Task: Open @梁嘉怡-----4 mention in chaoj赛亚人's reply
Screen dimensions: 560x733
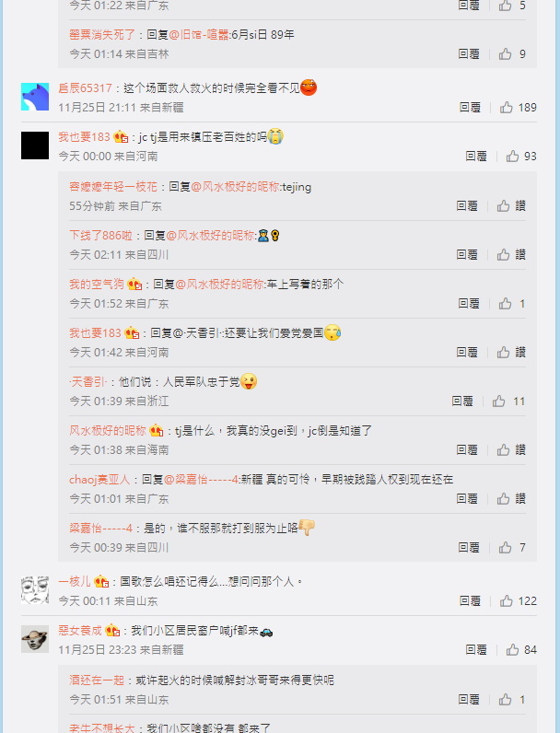Action: pos(202,479)
